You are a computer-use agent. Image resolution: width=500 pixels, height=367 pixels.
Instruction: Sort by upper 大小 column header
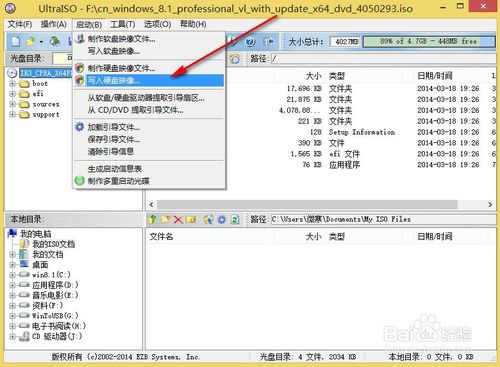(314, 76)
